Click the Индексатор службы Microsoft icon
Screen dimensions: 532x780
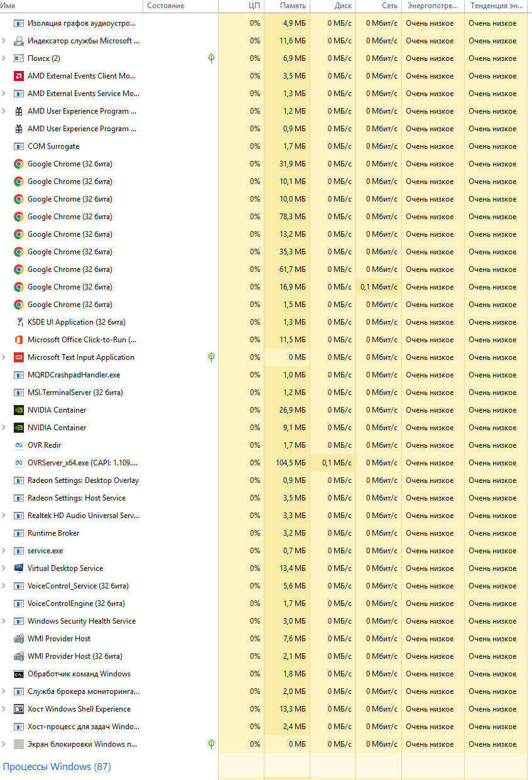pos(19,41)
